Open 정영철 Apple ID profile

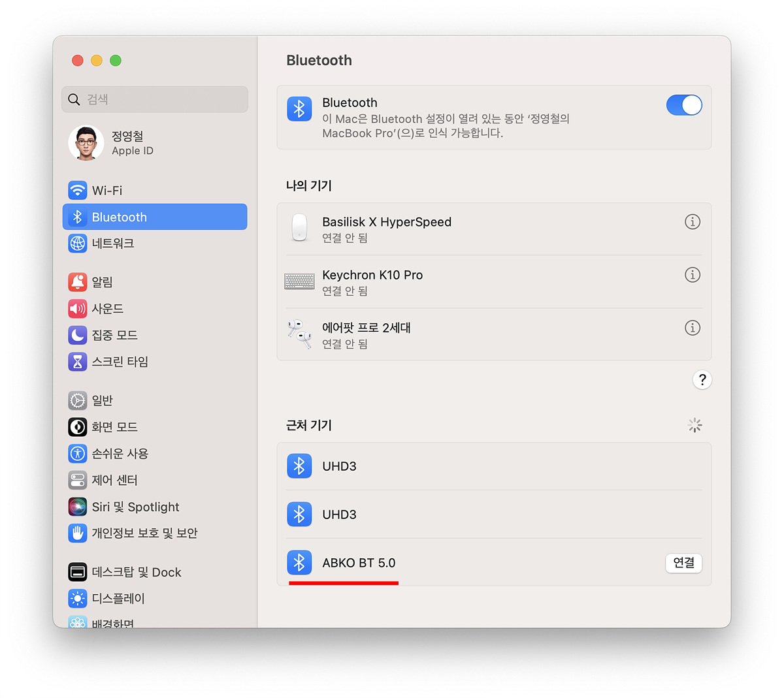(155, 143)
